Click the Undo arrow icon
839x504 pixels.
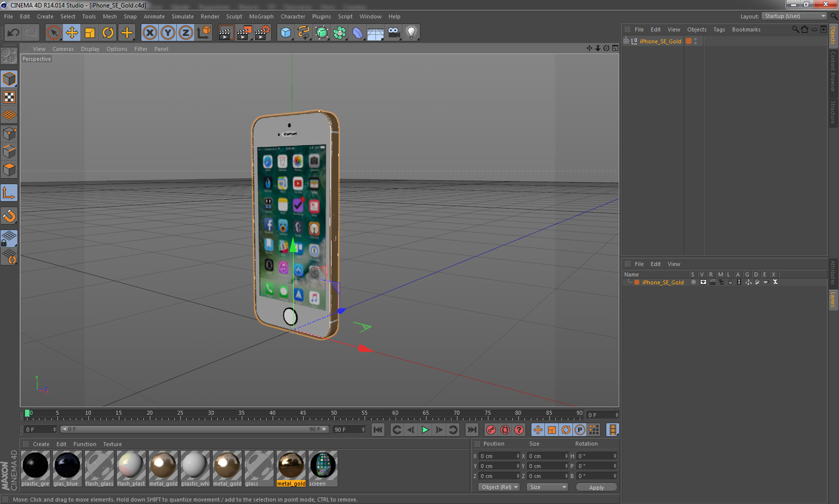click(x=13, y=33)
